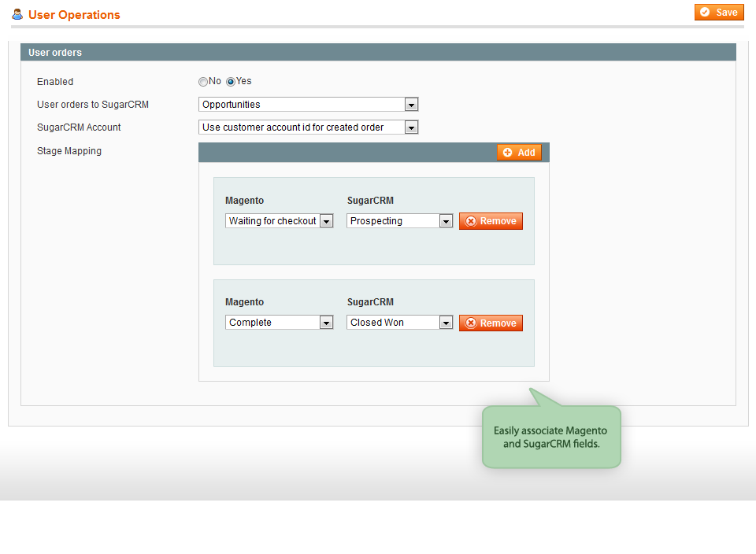Click the User Operations page title

pos(74,15)
